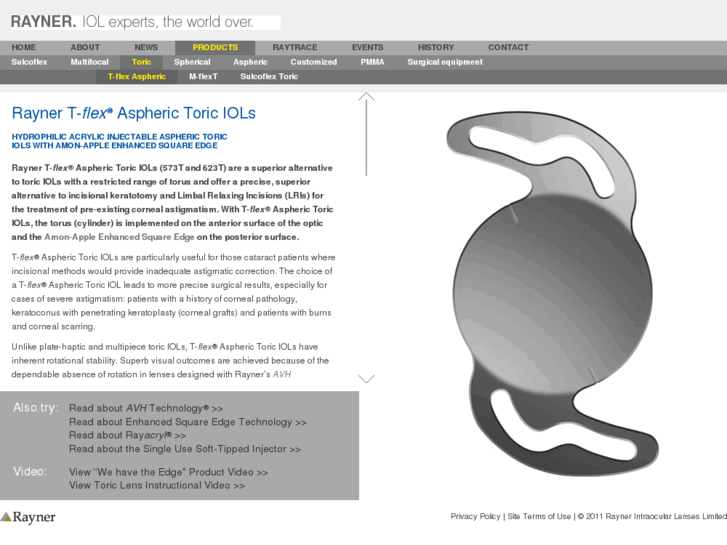Select the T-flex Aspheric submenu item
Image resolution: width=727 pixels, height=545 pixels.
(137, 77)
